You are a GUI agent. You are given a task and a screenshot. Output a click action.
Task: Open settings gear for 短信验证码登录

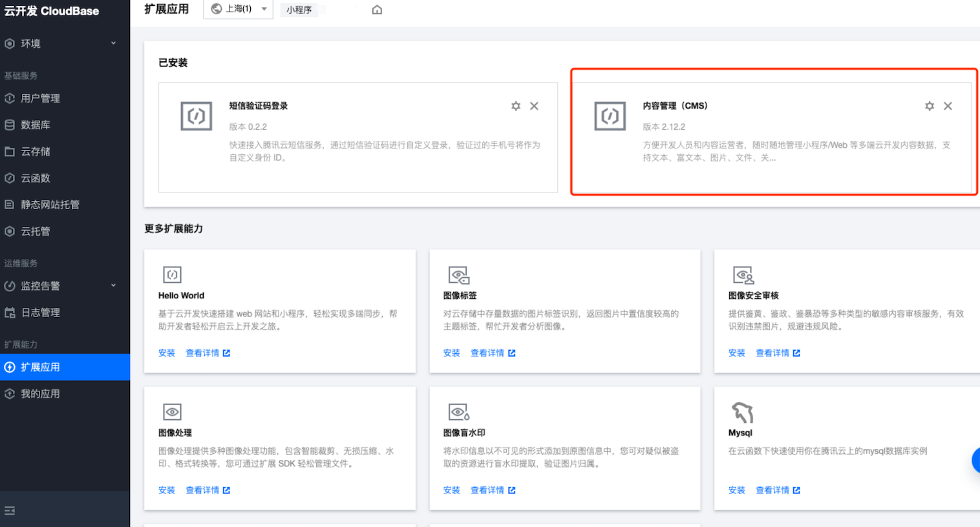pyautogui.click(x=516, y=106)
